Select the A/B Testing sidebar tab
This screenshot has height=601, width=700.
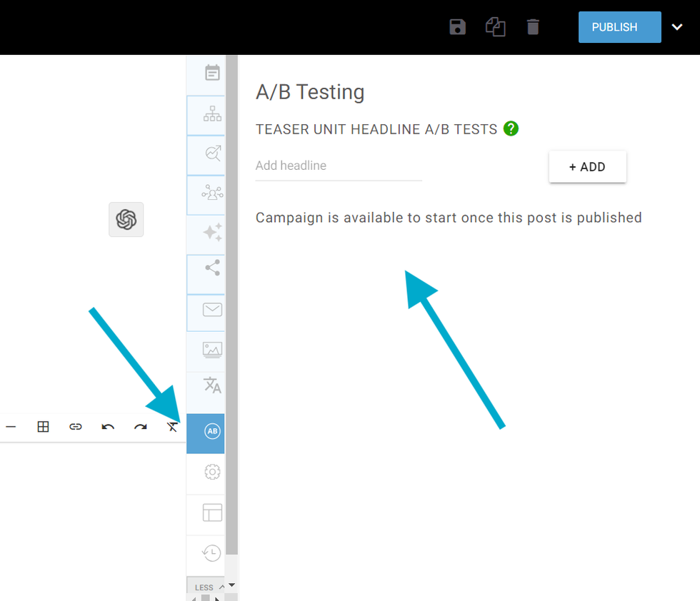tap(212, 431)
